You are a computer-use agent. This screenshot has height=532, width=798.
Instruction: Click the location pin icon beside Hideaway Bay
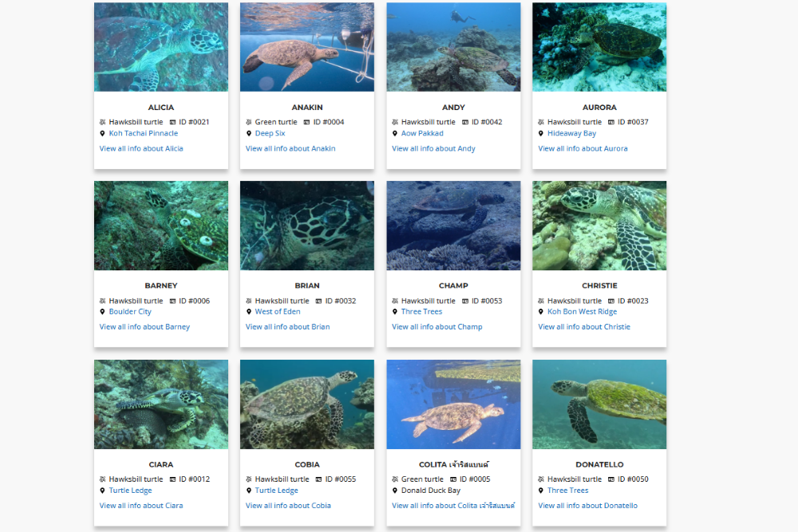(x=541, y=133)
